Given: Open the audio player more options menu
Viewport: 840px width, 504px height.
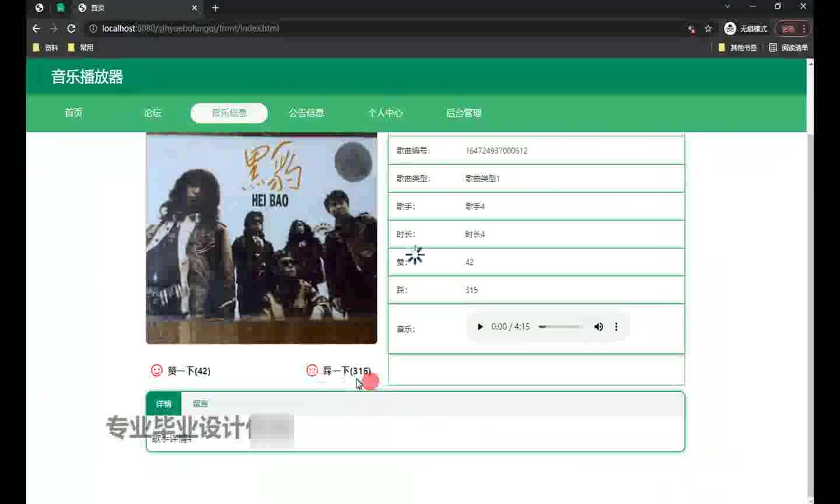Looking at the screenshot, I should coord(616,327).
